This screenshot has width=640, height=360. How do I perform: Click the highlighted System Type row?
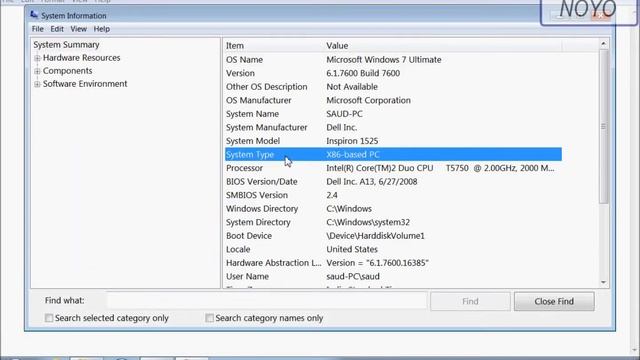393,154
